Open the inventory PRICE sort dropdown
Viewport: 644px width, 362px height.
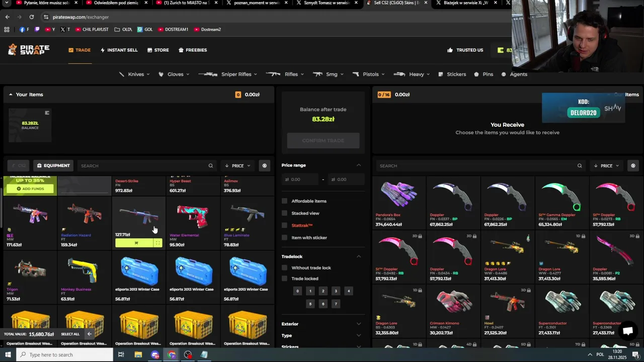click(x=238, y=165)
